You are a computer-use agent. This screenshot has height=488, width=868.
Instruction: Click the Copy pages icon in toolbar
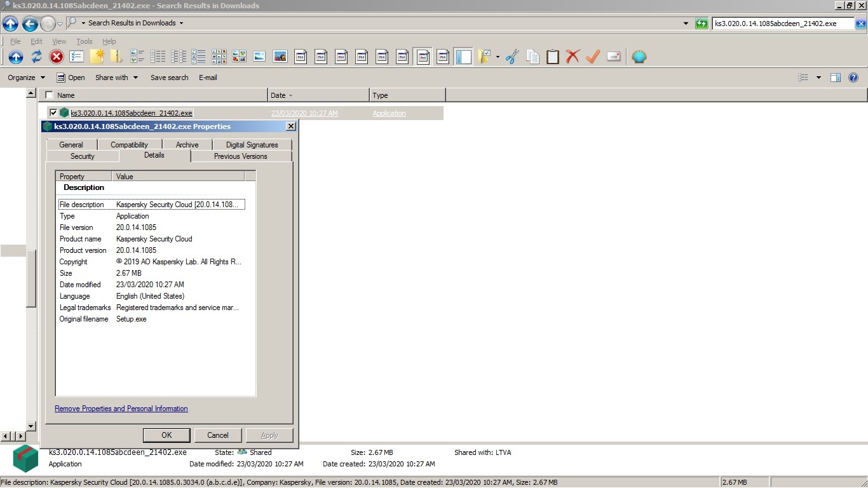click(532, 57)
